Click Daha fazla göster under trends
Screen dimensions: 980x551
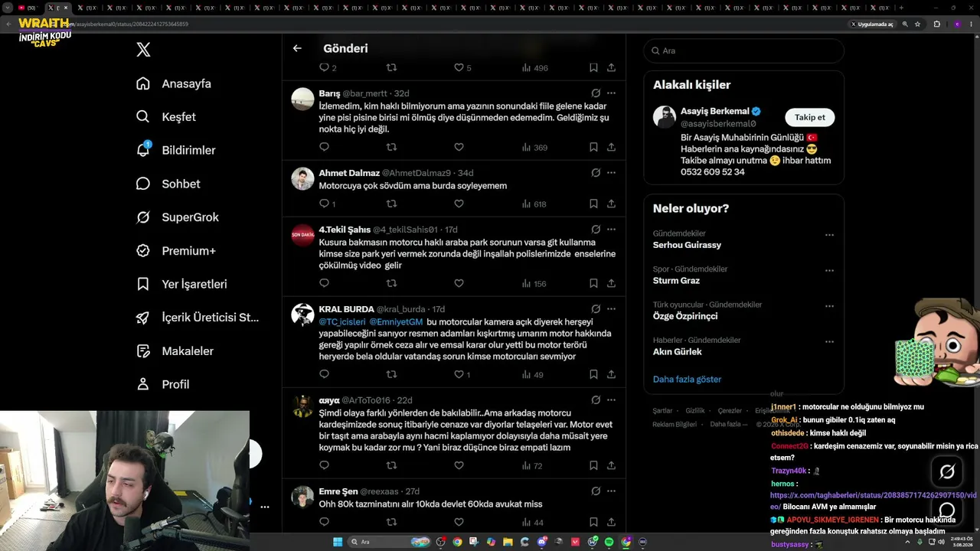pos(687,379)
